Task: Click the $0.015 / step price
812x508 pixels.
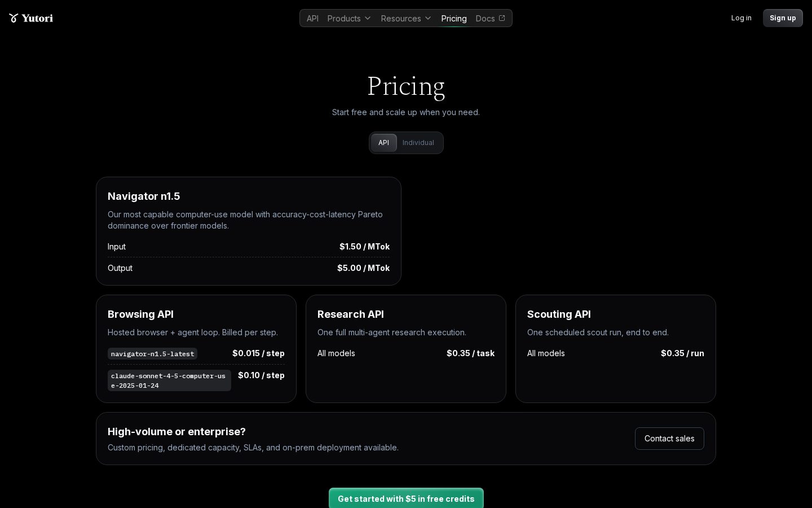Action: click(x=258, y=353)
